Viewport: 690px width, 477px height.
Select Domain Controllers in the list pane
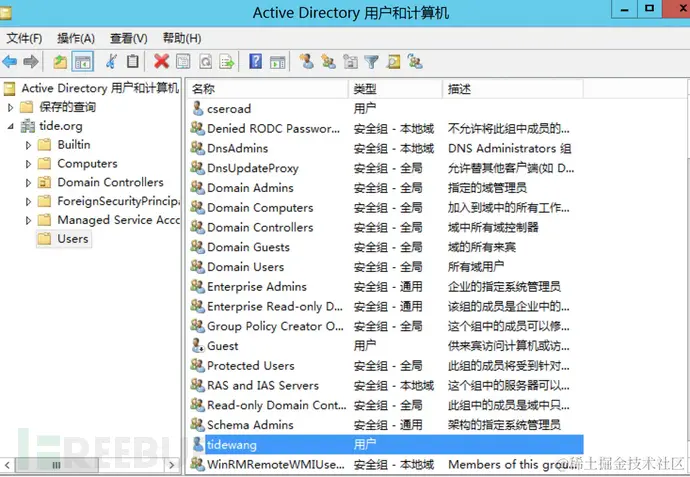pyautogui.click(x=387, y=227)
